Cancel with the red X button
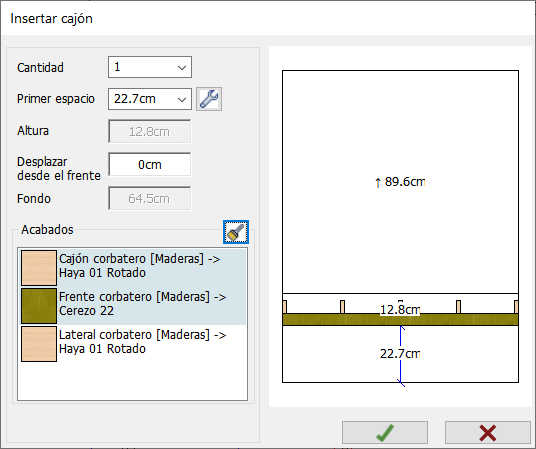The width and height of the screenshot is (536, 449). tap(488, 433)
